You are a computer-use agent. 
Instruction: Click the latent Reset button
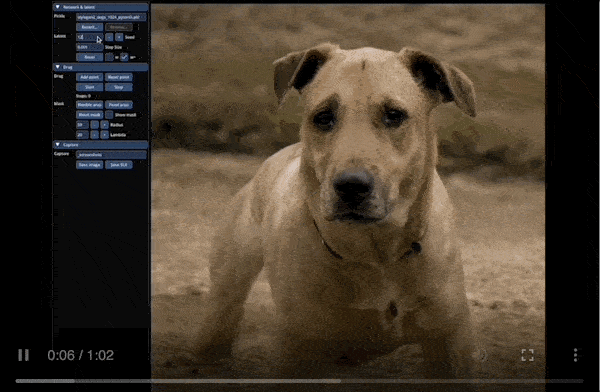[89, 57]
